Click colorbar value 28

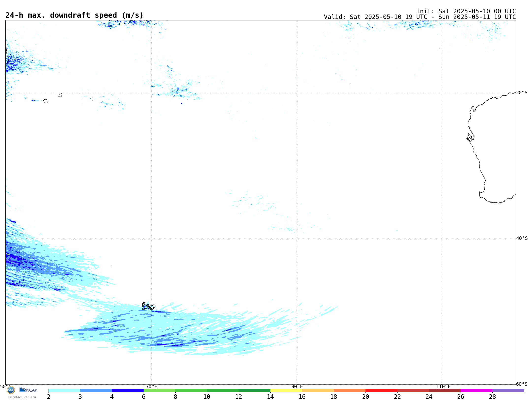492,397
